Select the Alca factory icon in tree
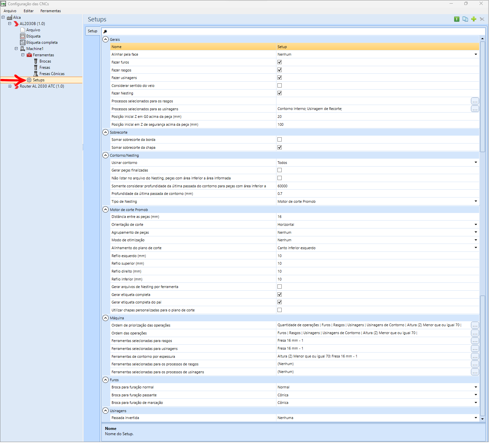Screen dimensions: 491x448 pyautogui.click(x=10, y=17)
